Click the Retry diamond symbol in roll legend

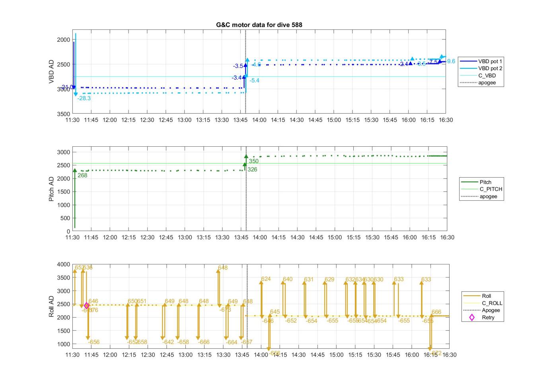point(472,317)
